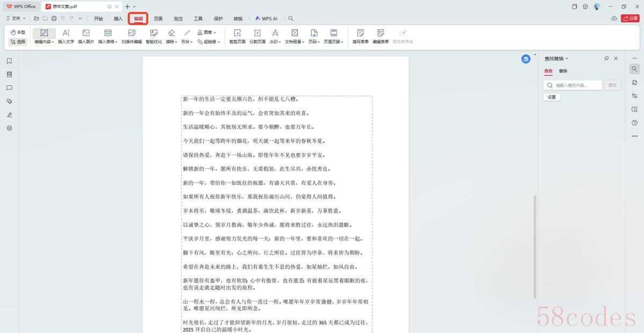
Task: Click the 智能优化 (Smart Optimize) icon
Action: click(153, 36)
